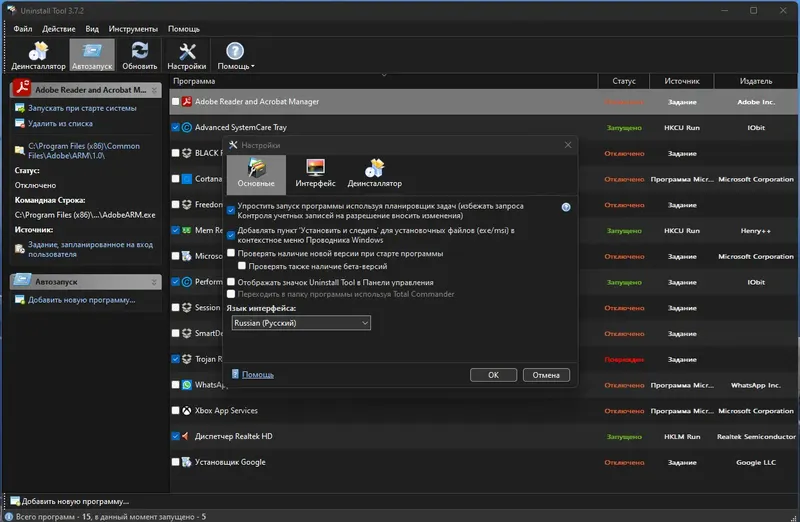Click scheduled task source link in sidebar

(90, 249)
